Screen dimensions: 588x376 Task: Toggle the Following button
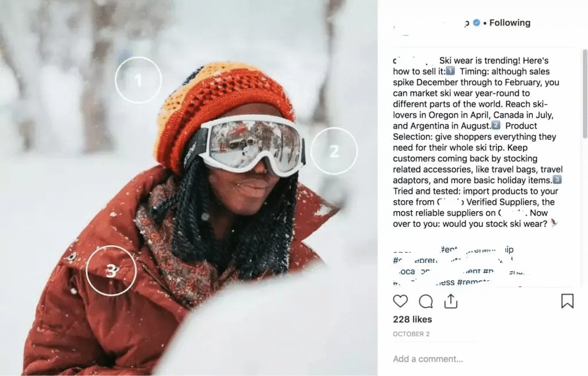click(x=510, y=23)
